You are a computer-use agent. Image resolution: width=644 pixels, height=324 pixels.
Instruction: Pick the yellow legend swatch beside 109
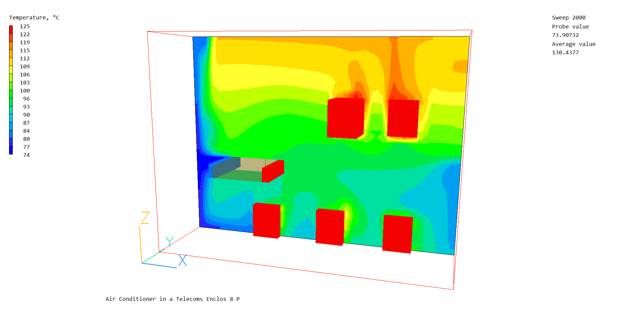pyautogui.click(x=11, y=70)
